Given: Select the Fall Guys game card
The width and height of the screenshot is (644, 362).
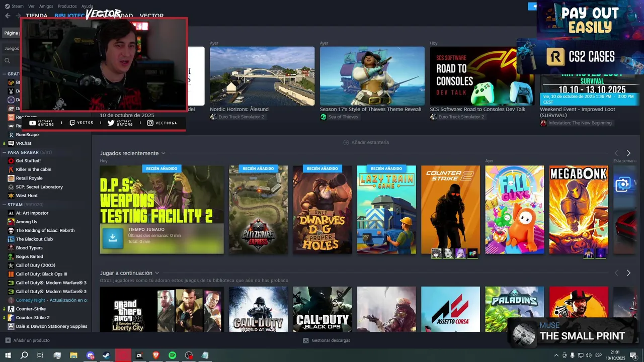Looking at the screenshot, I should click(x=515, y=210).
